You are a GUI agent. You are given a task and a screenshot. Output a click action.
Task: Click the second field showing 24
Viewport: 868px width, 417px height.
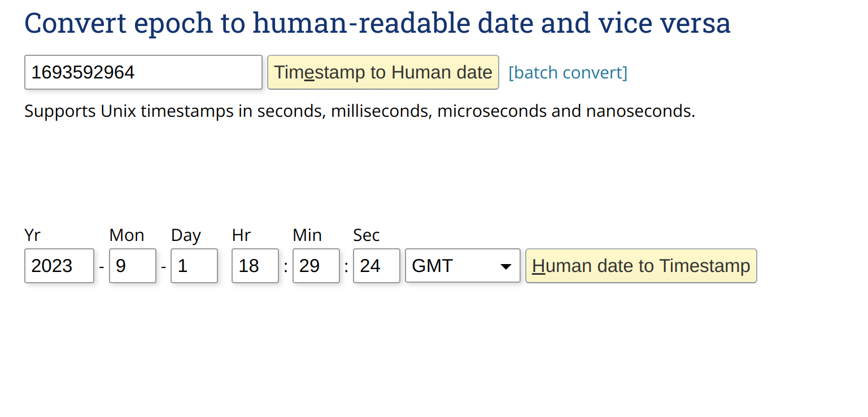pos(376,265)
